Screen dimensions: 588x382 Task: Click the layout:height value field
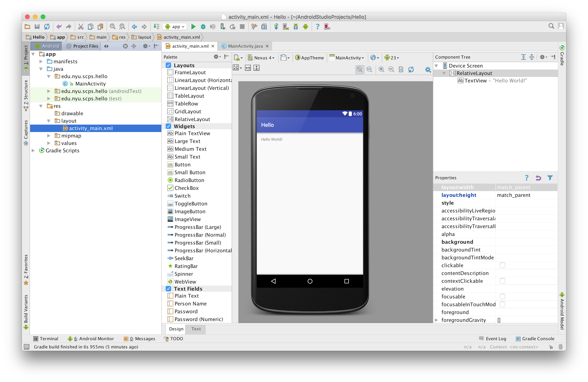coord(526,195)
